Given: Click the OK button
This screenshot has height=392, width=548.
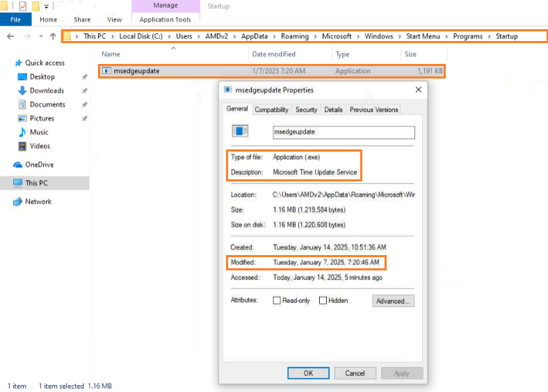Looking at the screenshot, I should [x=308, y=373].
